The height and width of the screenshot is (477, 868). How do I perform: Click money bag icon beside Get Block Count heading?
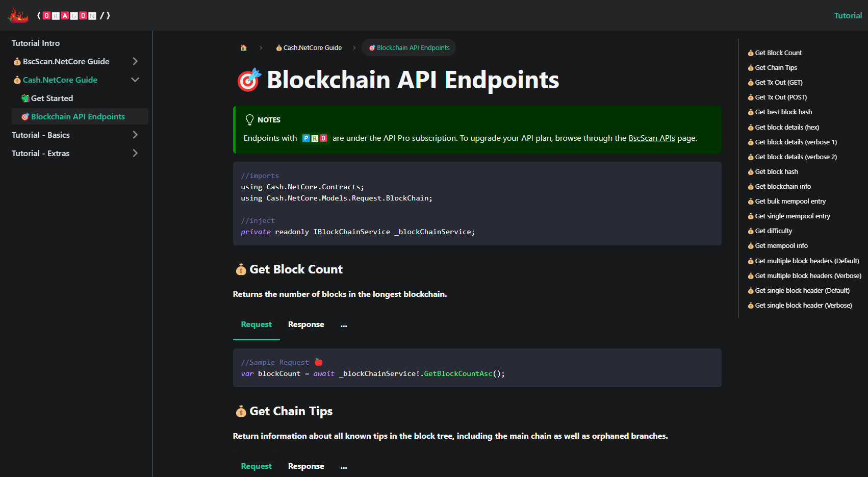tap(241, 270)
